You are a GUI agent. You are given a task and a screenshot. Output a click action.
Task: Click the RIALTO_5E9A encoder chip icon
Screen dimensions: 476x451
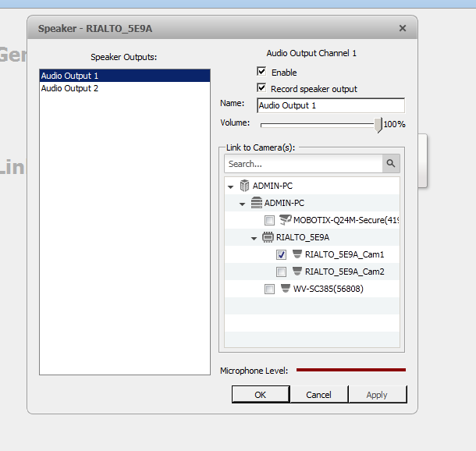click(x=268, y=237)
